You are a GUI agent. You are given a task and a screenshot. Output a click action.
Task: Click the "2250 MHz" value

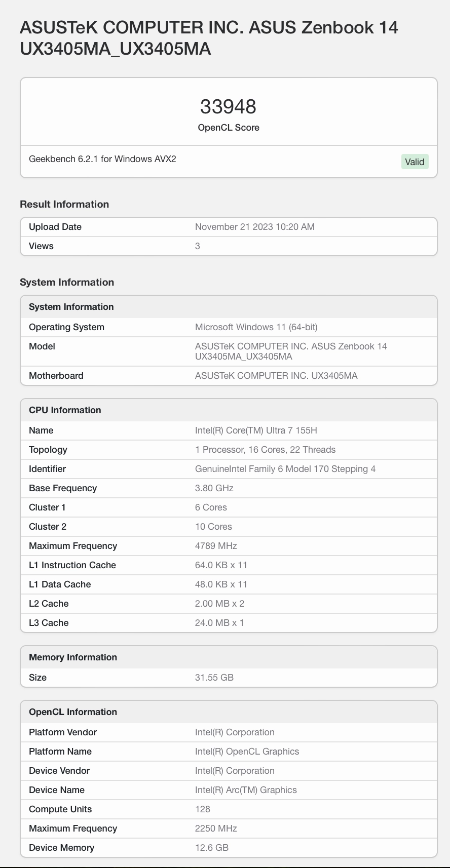[216, 828]
